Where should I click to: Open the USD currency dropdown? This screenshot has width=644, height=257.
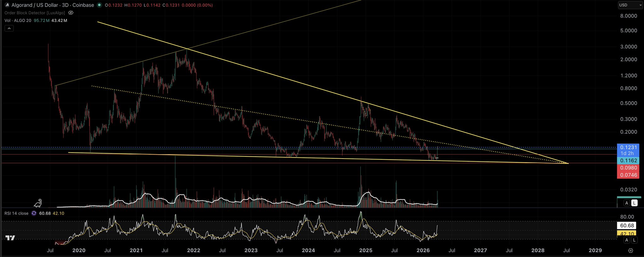[630, 5]
